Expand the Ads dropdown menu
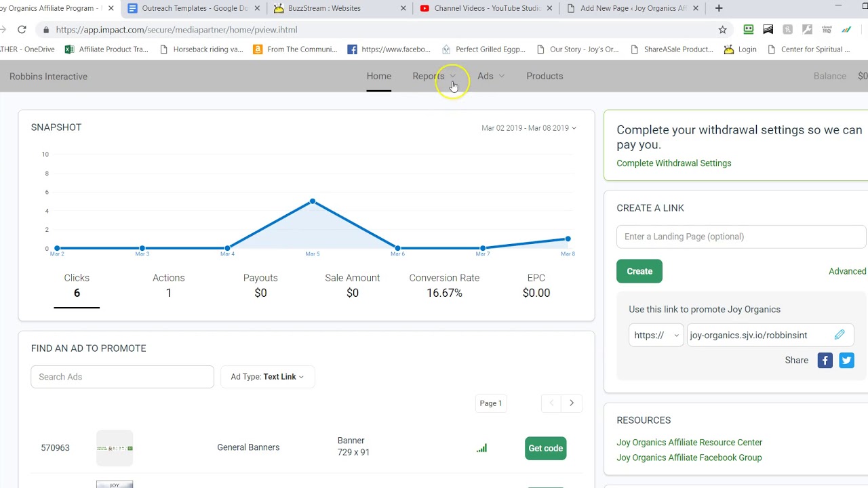Viewport: 868px width, 488px height. (491, 76)
